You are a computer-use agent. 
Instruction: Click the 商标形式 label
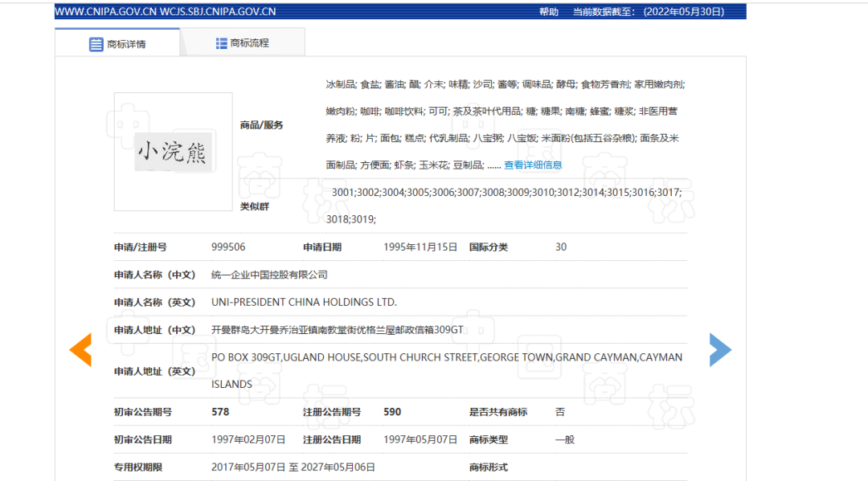click(x=489, y=467)
